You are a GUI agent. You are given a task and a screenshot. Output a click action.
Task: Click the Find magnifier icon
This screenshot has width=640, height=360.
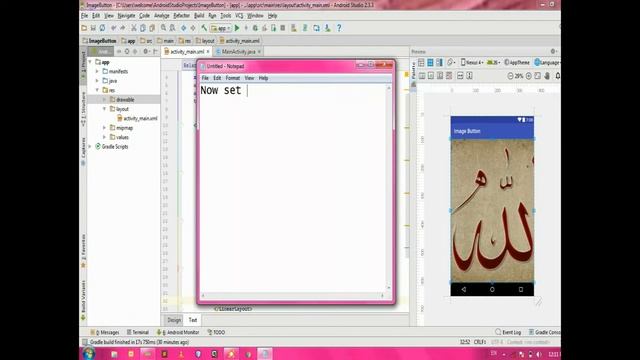click(x=163, y=28)
